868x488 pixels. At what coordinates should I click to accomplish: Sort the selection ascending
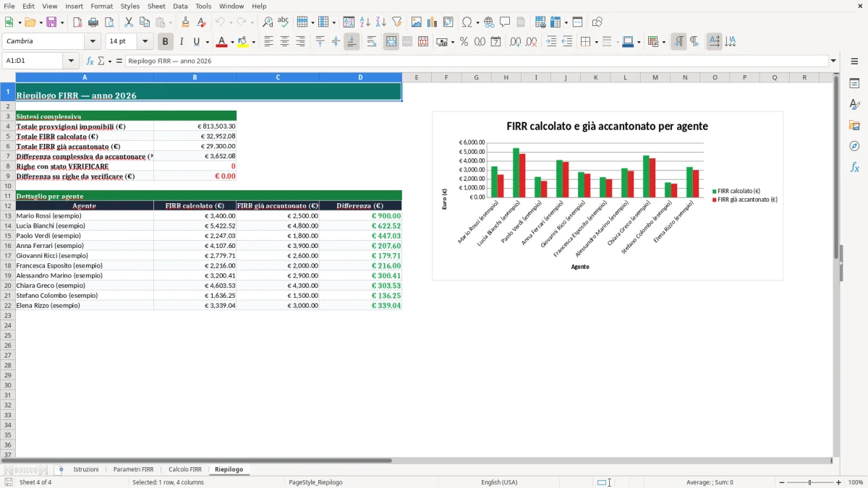(365, 22)
